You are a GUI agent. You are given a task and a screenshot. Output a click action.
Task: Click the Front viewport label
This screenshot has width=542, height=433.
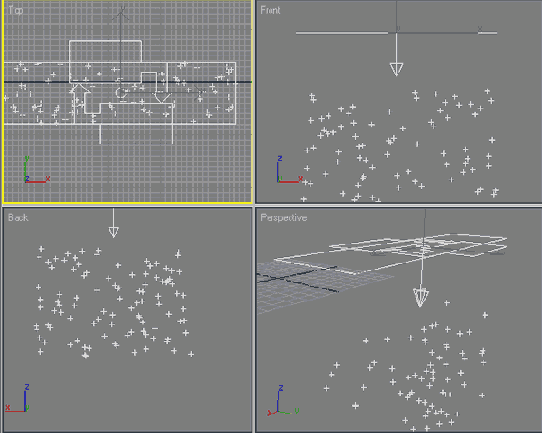pos(270,10)
